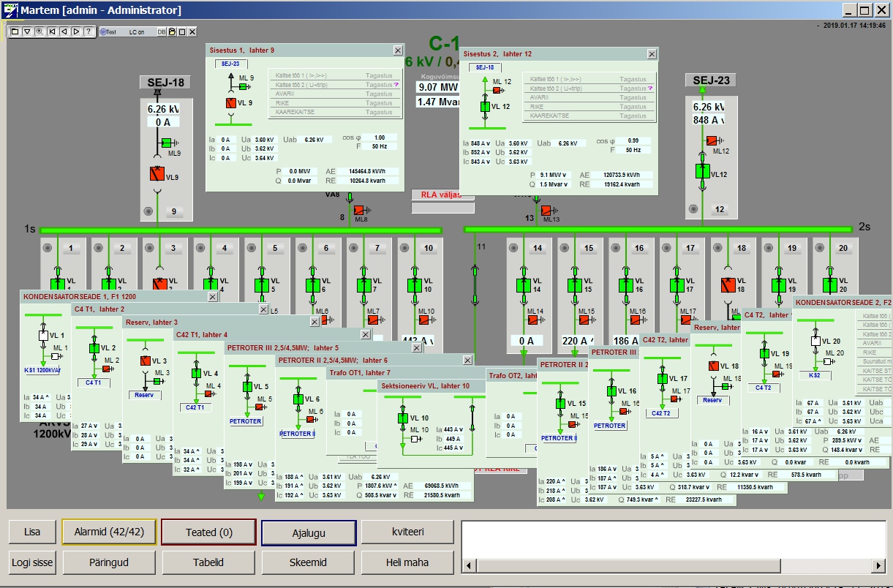Click the open folder icon in toolbar

click(15, 31)
